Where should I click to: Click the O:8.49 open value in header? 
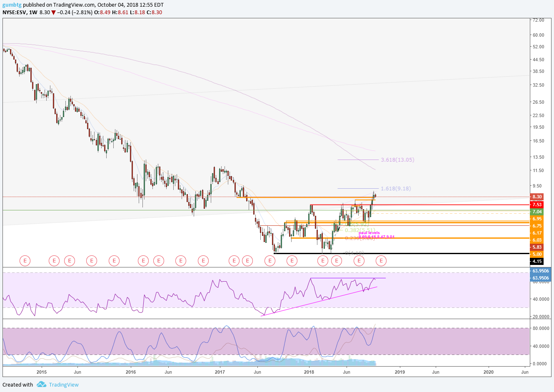tap(102, 12)
